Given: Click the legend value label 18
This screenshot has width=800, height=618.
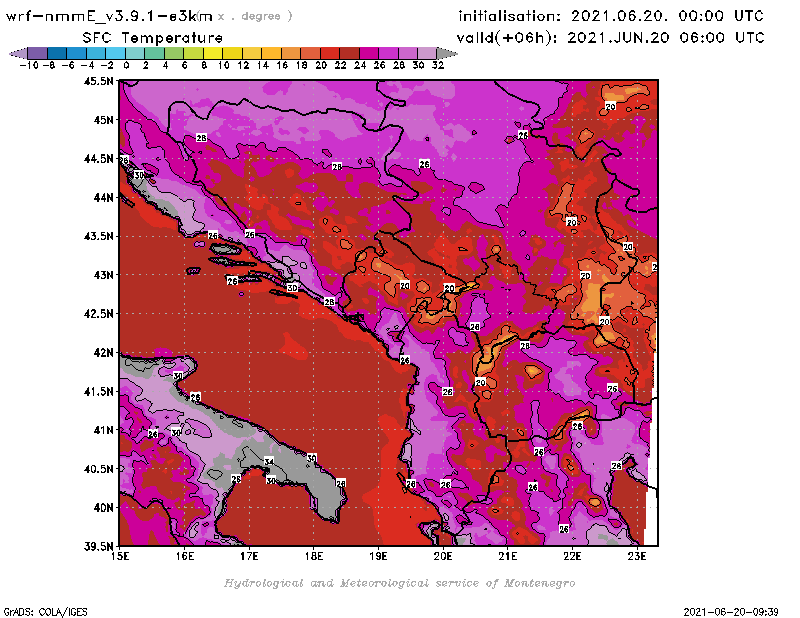Looking at the screenshot, I should 302,65.
